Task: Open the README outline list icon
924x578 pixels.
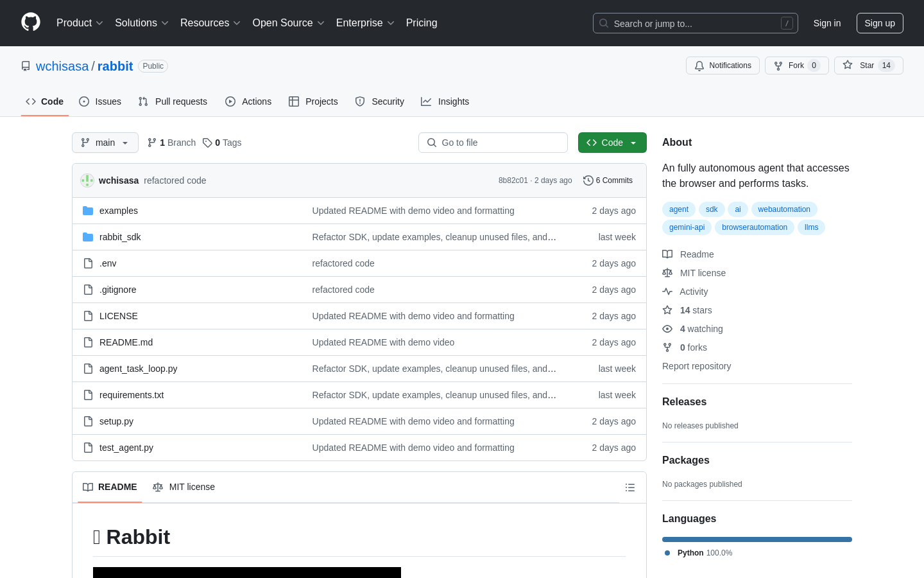Action: click(630, 487)
